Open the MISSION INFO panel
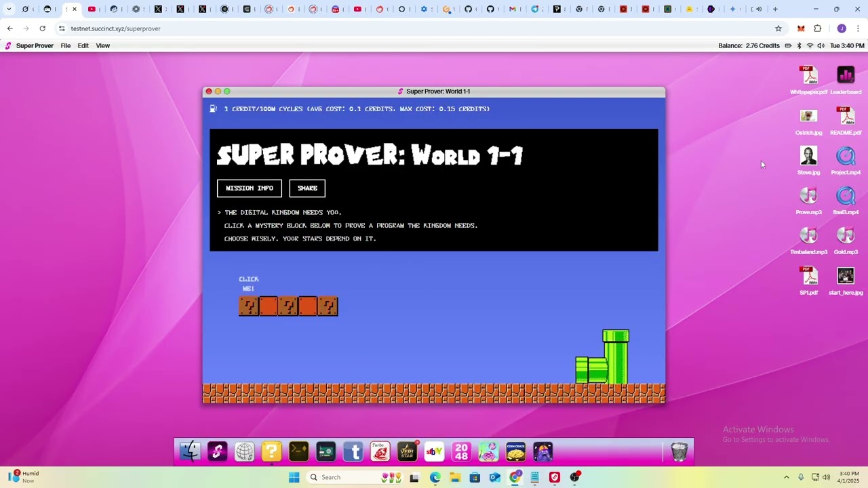This screenshot has height=488, width=868. click(250, 188)
